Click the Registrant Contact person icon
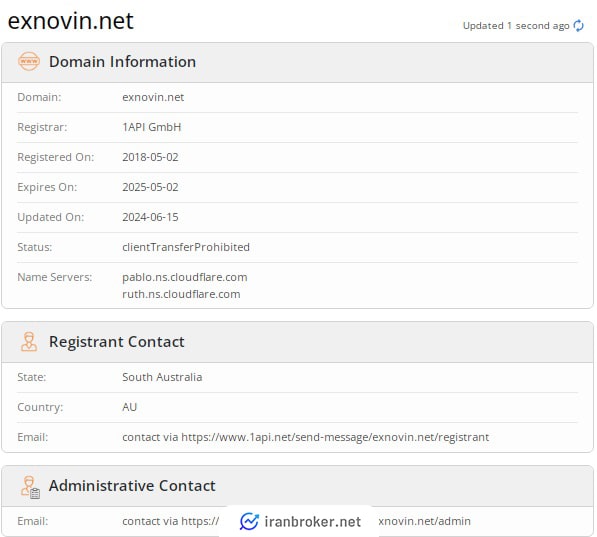The image size is (597, 537). coord(29,342)
